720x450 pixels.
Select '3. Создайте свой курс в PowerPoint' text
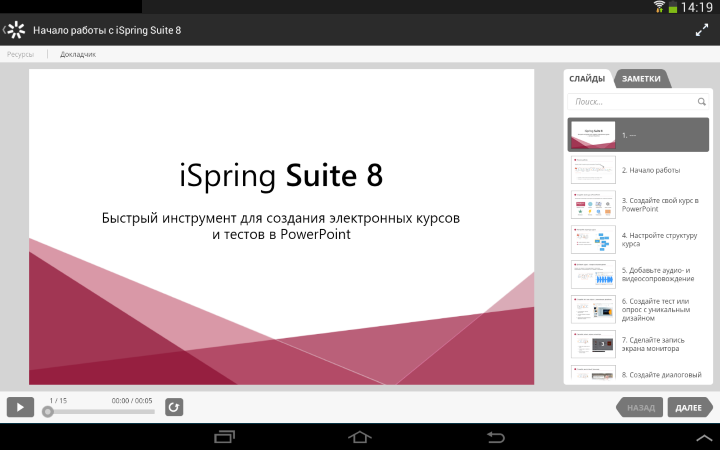tap(660, 204)
